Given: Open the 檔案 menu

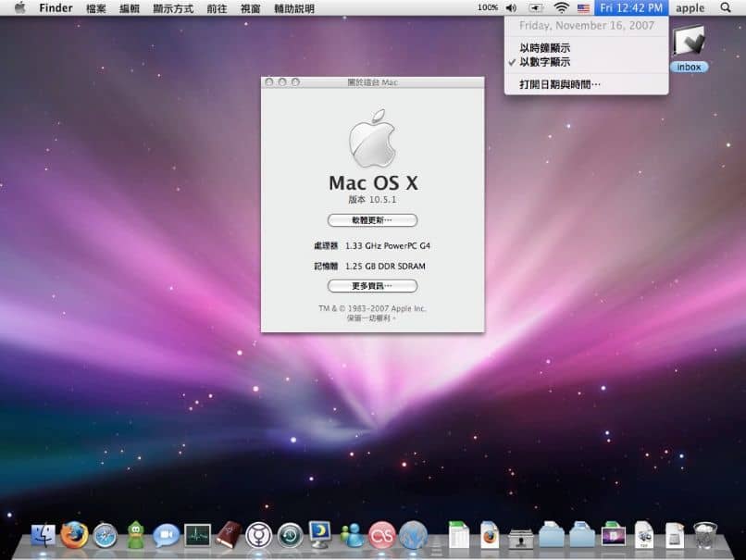Looking at the screenshot, I should 96,8.
